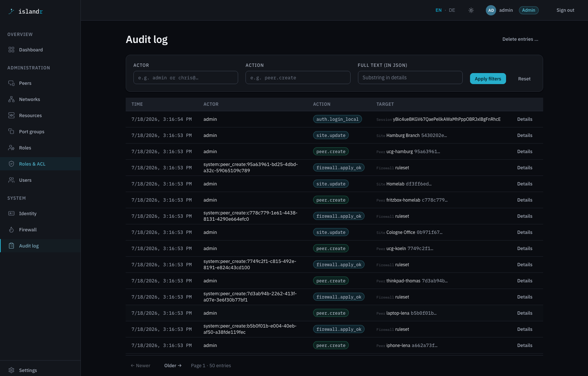Image resolution: width=588 pixels, height=376 pixels.
Task: Open Details for ucg-koeln peer.create
Action: click(x=525, y=249)
